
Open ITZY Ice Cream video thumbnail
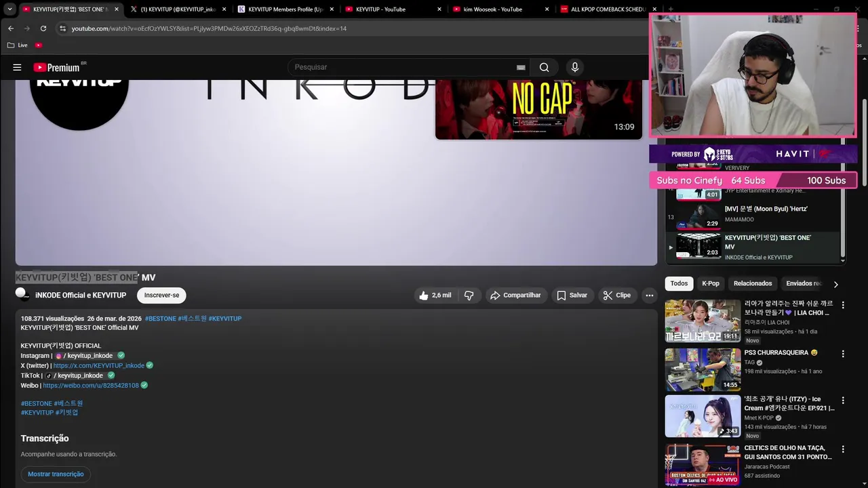click(703, 416)
